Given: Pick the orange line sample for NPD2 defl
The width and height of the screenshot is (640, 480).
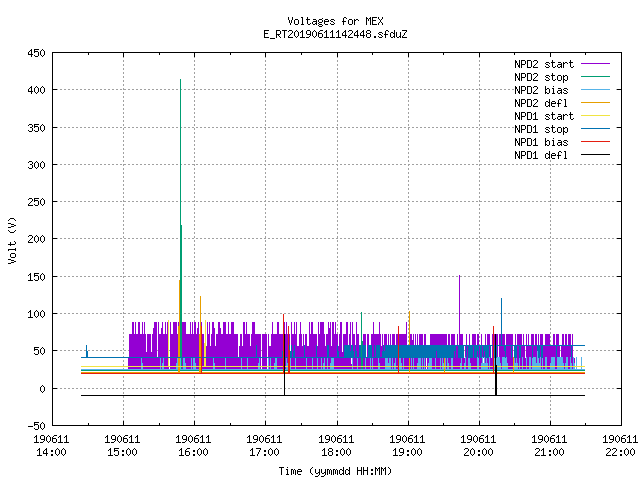Looking at the screenshot, I should (596, 103).
